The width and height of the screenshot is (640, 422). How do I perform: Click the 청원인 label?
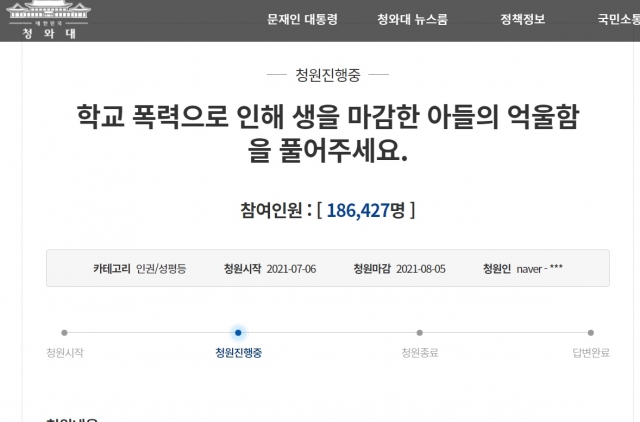[x=497, y=269]
